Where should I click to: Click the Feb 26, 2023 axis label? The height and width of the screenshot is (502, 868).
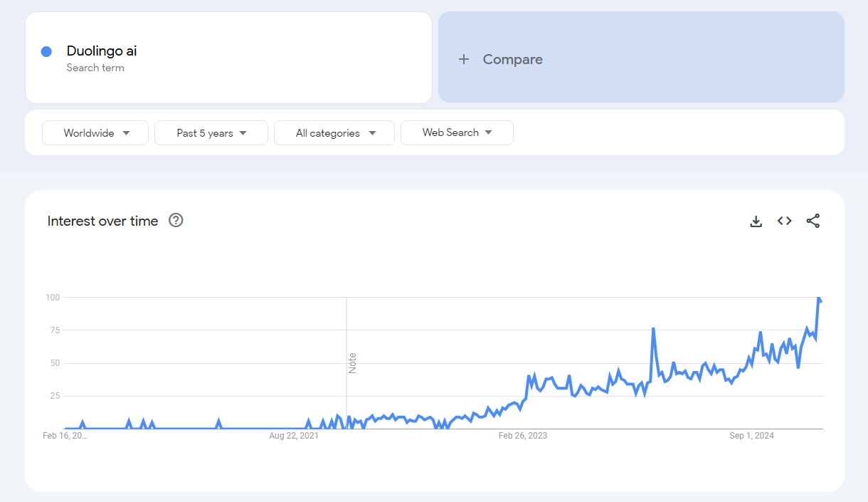pyautogui.click(x=523, y=435)
